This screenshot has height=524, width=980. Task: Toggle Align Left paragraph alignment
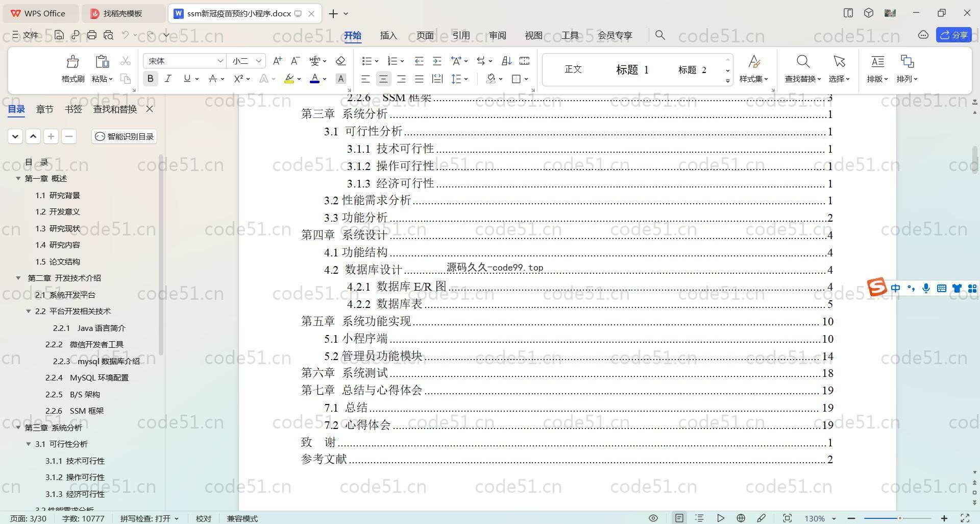point(365,79)
